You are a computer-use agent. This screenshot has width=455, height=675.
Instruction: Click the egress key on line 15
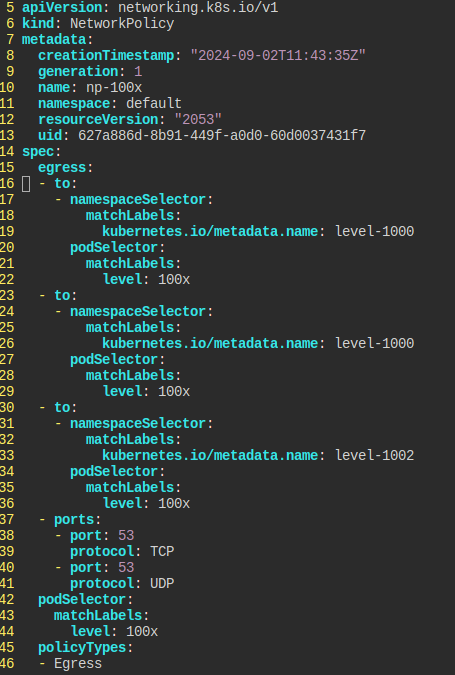[x=62, y=167]
